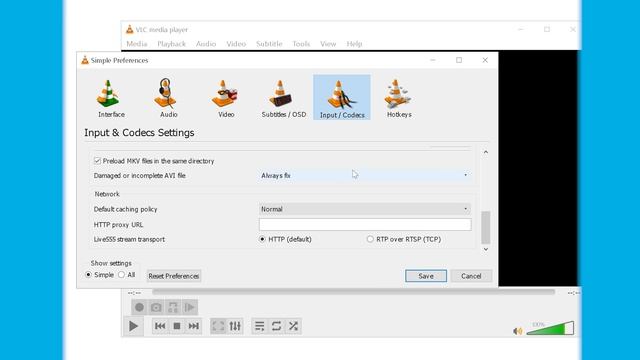Click the playback seek bar

[x=353, y=292]
